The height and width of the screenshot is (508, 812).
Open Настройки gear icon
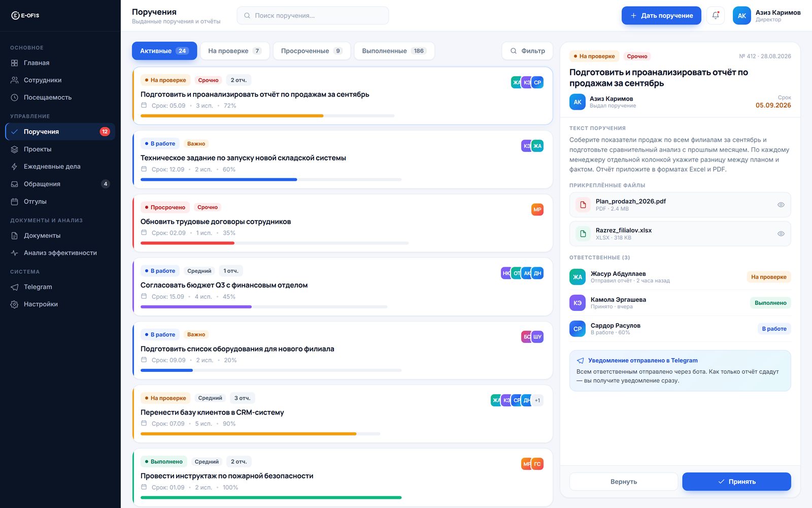pyautogui.click(x=14, y=304)
